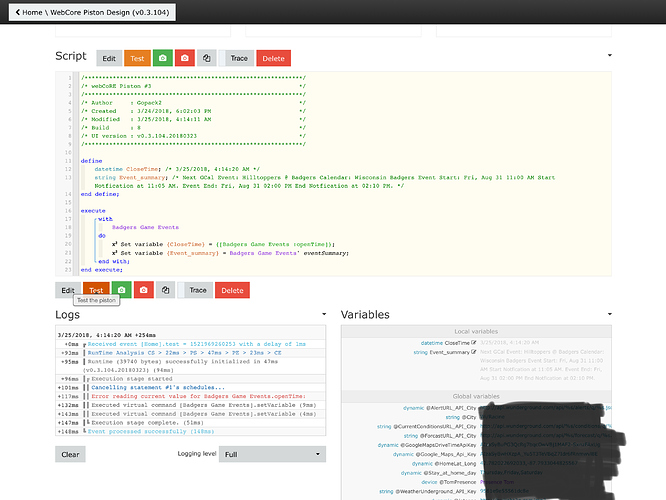Toggle Trace button above the script
This screenshot has height=500, width=666.
coord(237,58)
